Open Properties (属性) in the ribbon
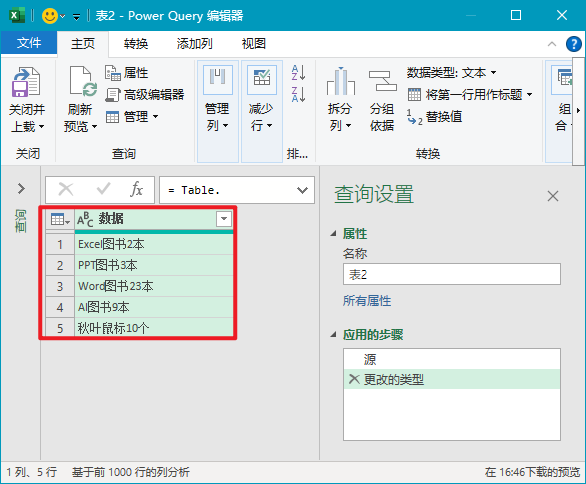The image size is (586, 484). 126,73
